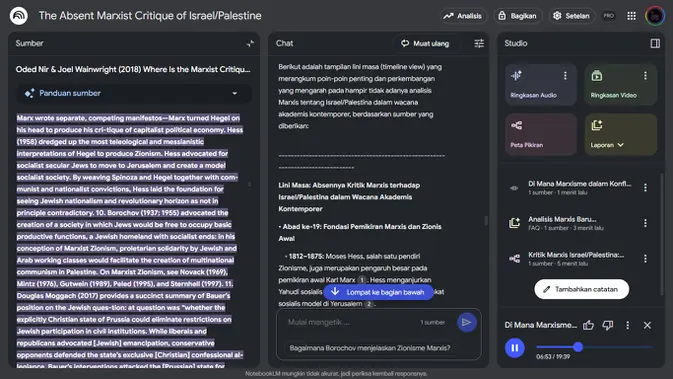The height and width of the screenshot is (379, 673).
Task: Click Lompat ke bagian bawah button
Action: click(379, 292)
